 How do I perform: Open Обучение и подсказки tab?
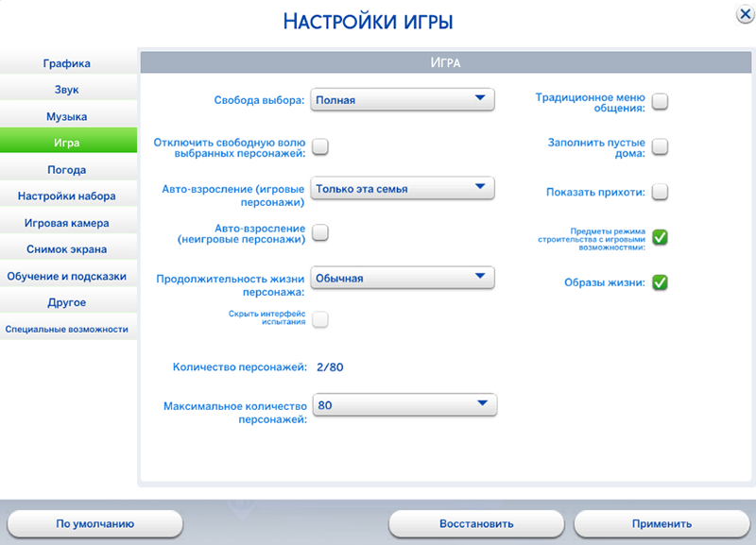coord(67,276)
